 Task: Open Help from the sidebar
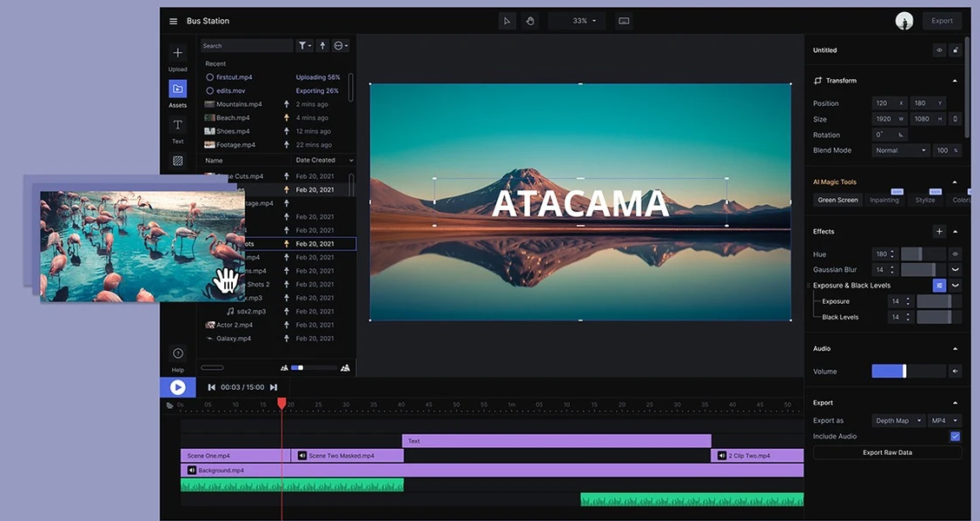pyautogui.click(x=177, y=353)
